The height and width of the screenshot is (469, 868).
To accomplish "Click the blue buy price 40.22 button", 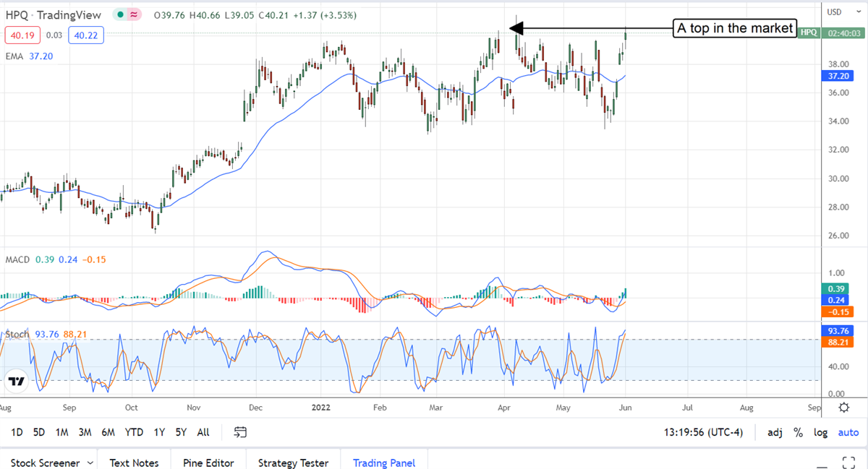I will (x=87, y=34).
